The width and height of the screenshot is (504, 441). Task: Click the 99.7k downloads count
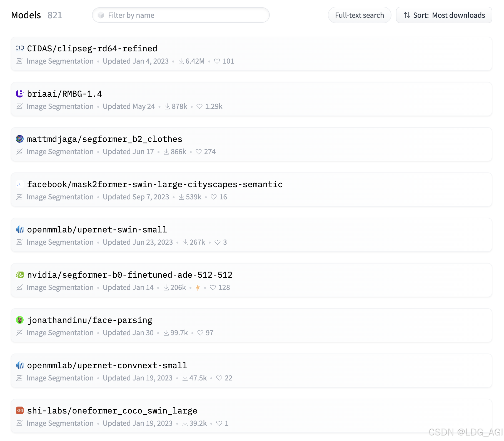pos(179,333)
